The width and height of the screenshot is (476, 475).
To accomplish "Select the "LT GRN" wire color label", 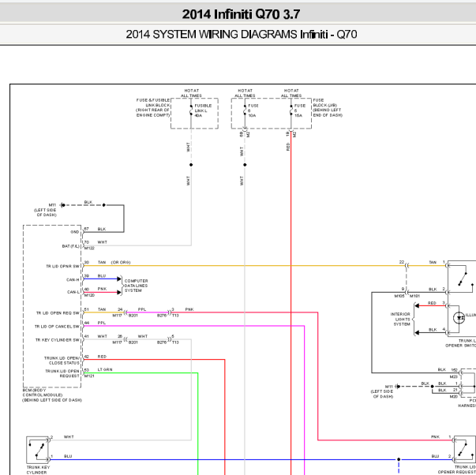I will (105, 370).
